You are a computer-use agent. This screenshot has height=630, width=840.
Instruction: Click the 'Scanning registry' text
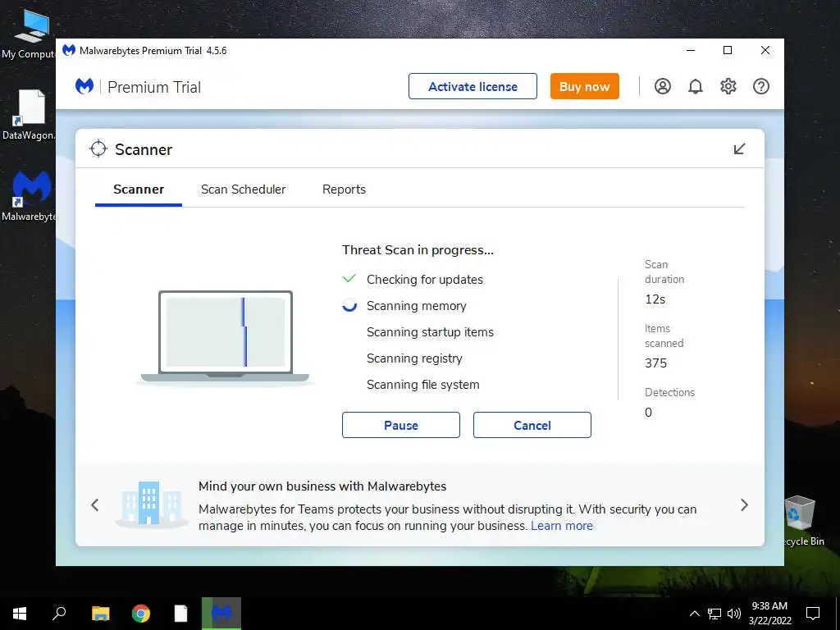(x=414, y=358)
